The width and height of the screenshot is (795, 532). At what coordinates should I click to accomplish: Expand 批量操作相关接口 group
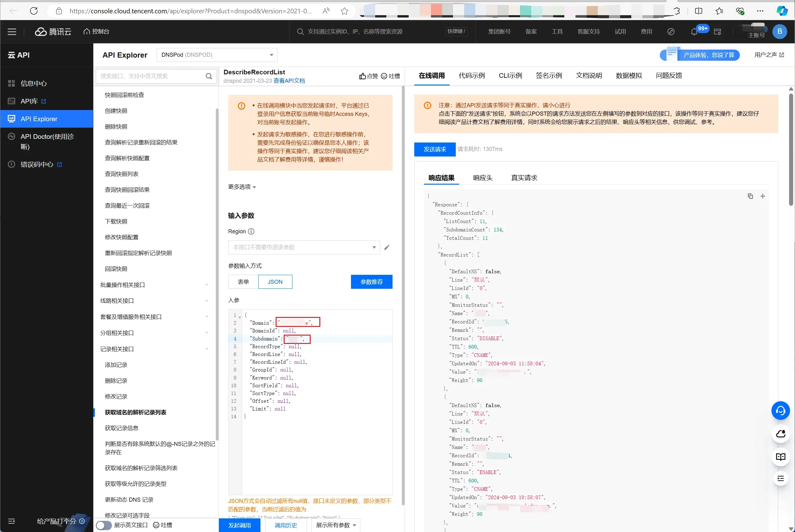[x=155, y=285]
